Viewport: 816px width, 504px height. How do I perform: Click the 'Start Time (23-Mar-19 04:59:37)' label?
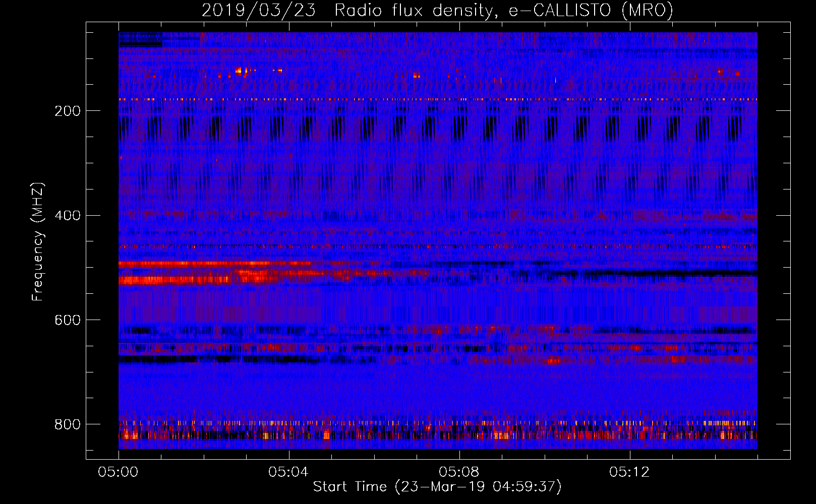[x=437, y=487]
